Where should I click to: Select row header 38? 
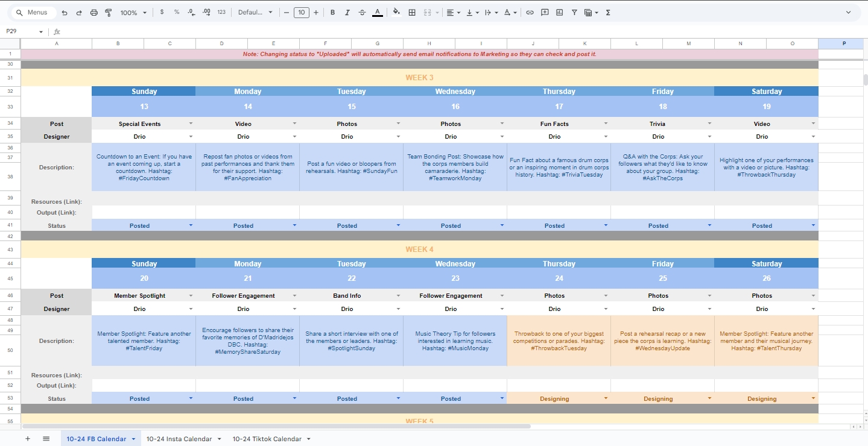10,177
